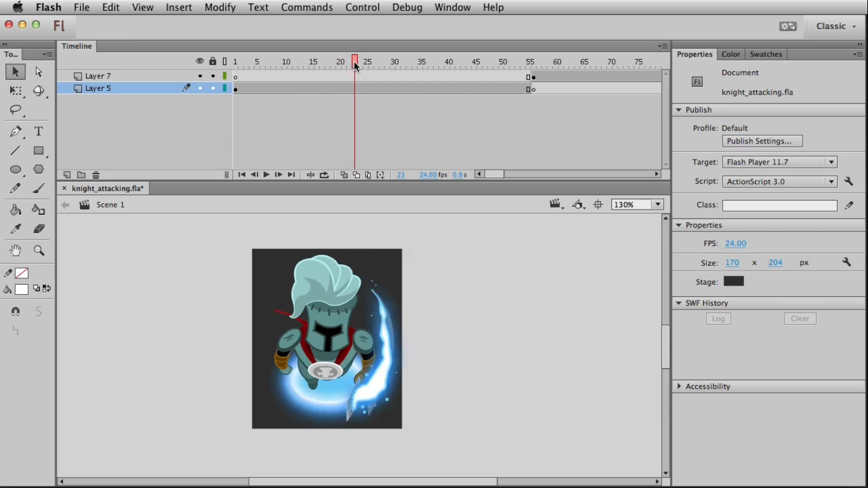This screenshot has height=488, width=868.
Task: Open the Target Flash Player dropdown
Action: 831,161
